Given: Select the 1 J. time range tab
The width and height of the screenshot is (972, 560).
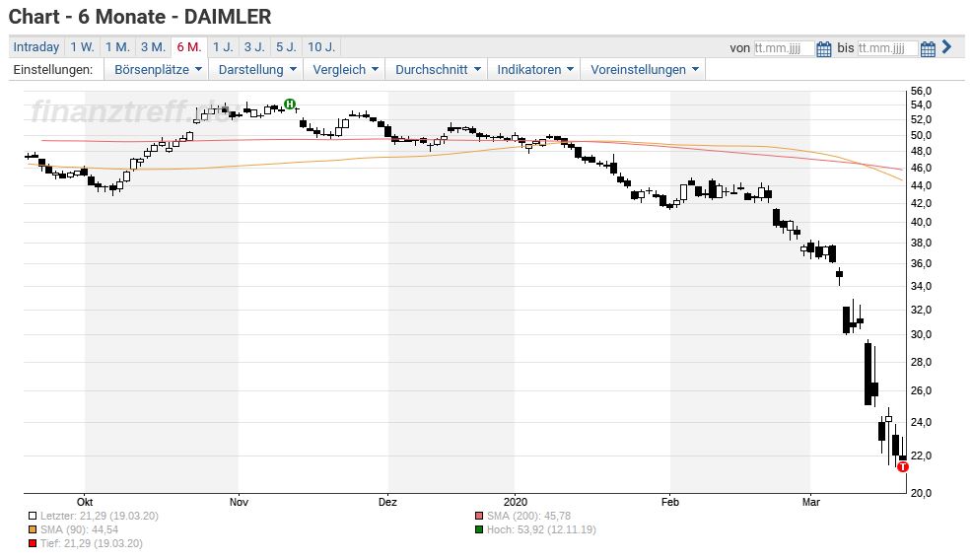Looking at the screenshot, I should pyautogui.click(x=223, y=47).
